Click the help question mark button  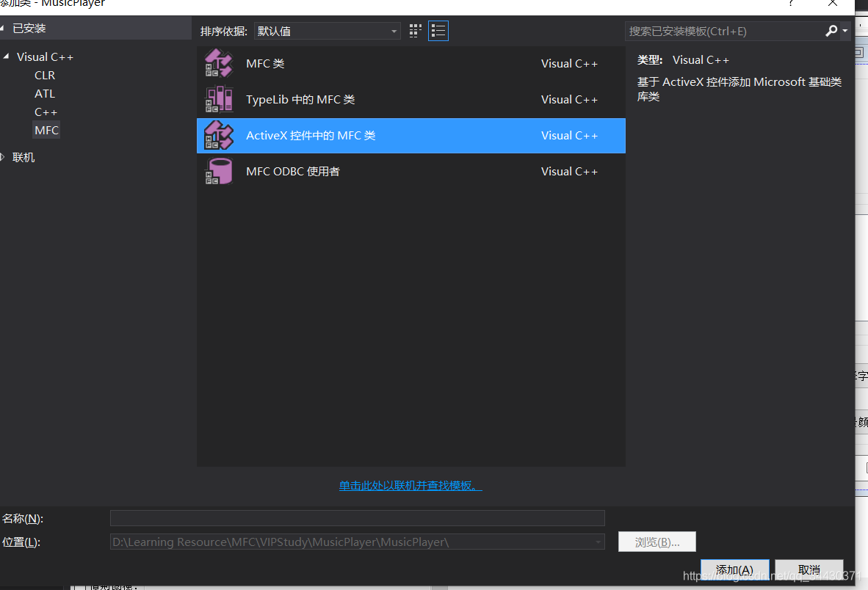pyautogui.click(x=790, y=4)
